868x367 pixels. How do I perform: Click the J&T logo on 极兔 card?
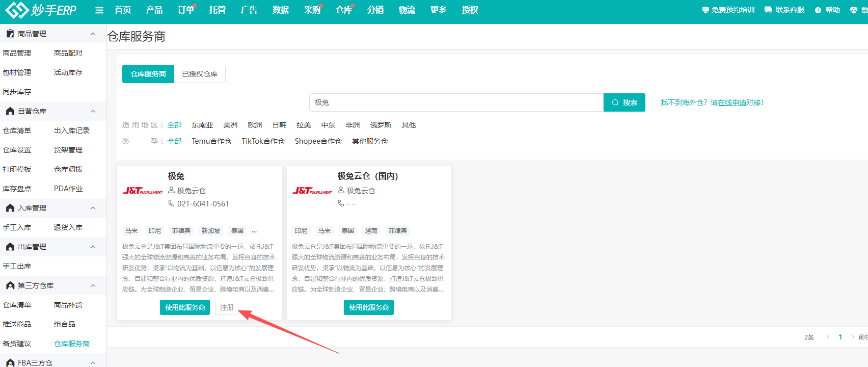tap(143, 191)
